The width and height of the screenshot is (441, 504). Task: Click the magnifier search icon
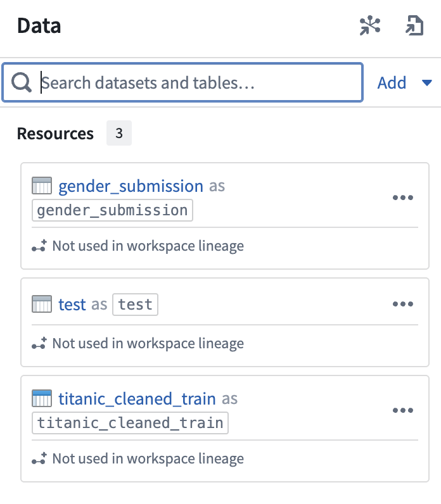coord(22,82)
